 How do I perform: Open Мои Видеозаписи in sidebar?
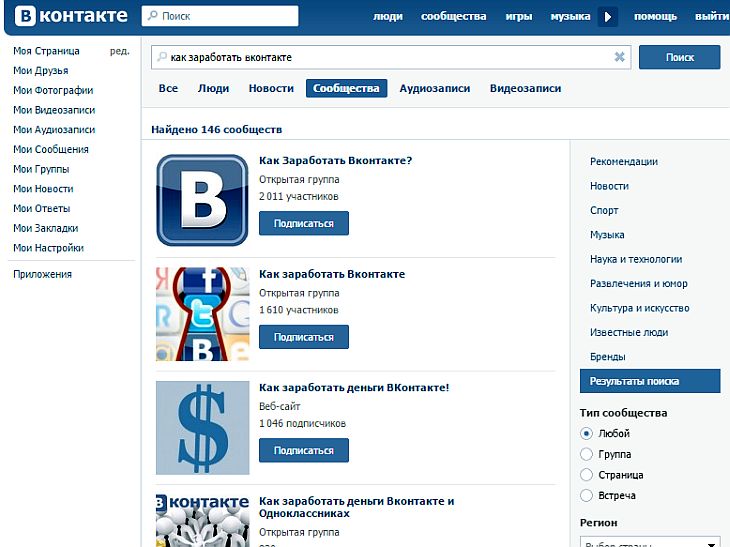[x=54, y=110]
